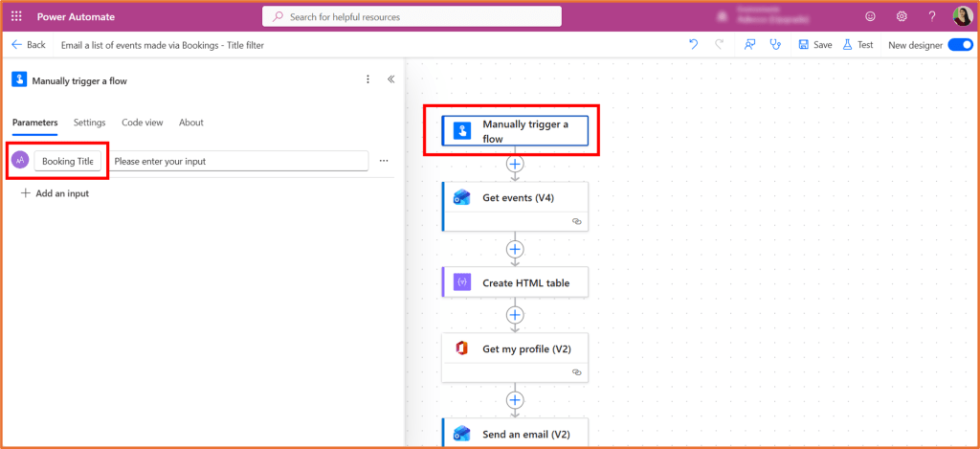This screenshot has width=980, height=449.
Task: Click the text input type purple icon
Action: [x=20, y=161]
